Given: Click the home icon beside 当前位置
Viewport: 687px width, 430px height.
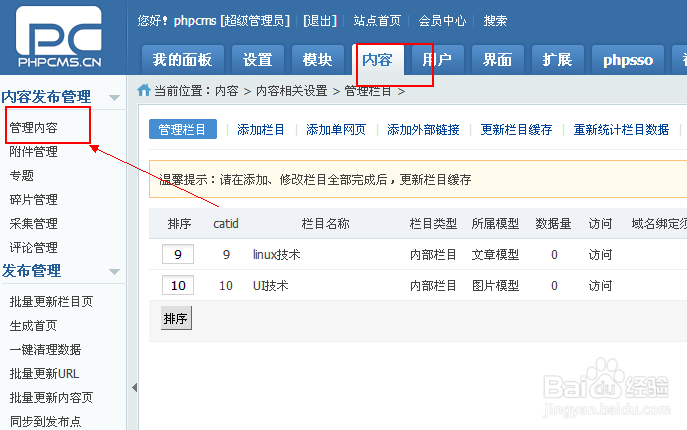Looking at the screenshot, I should tap(144, 90).
